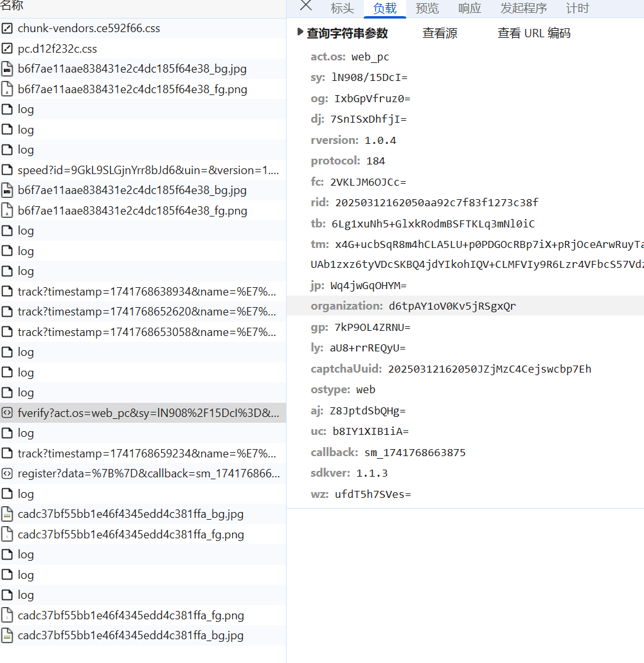Screen dimensions: 644x663
Task: Click the 查看源 link
Action: (x=440, y=33)
